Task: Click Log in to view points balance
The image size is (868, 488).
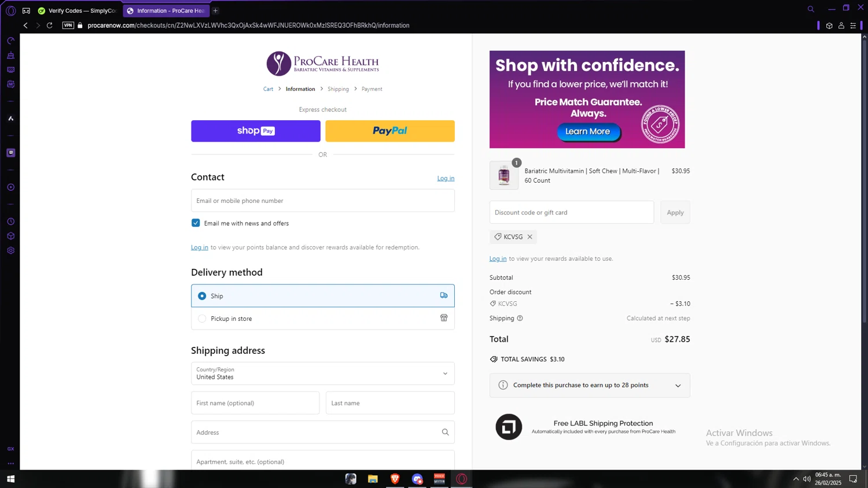Action: click(x=200, y=247)
